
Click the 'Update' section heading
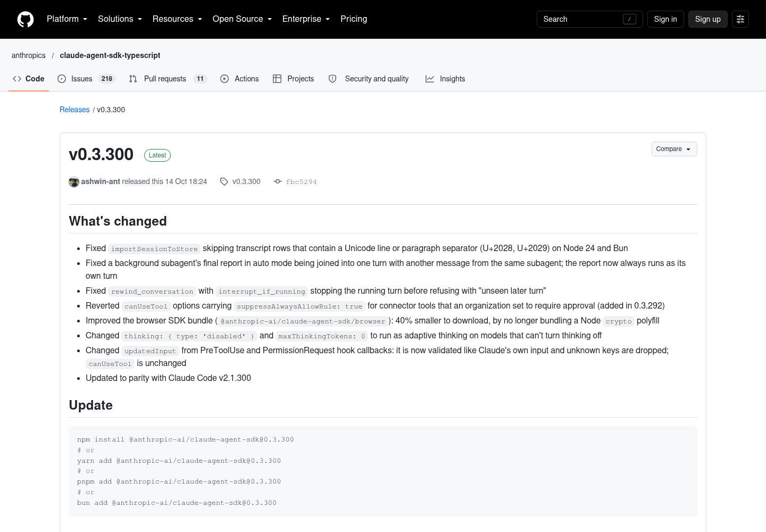[91, 405]
